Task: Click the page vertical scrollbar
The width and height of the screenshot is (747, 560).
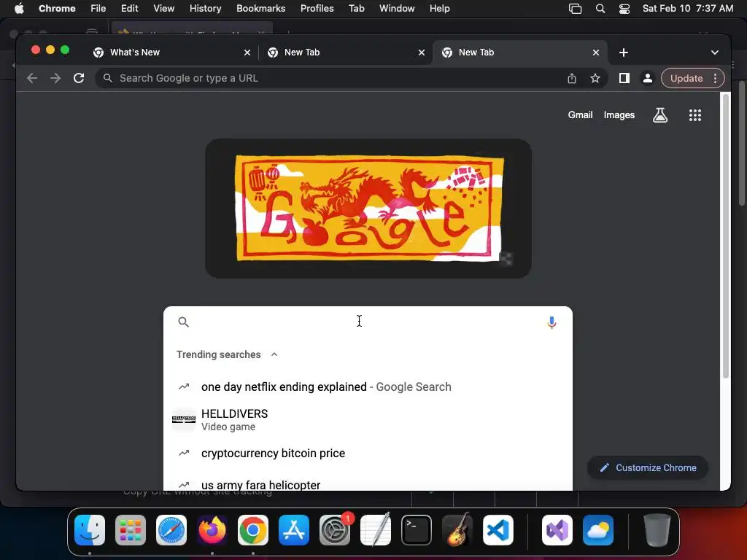Action: tap(726, 236)
